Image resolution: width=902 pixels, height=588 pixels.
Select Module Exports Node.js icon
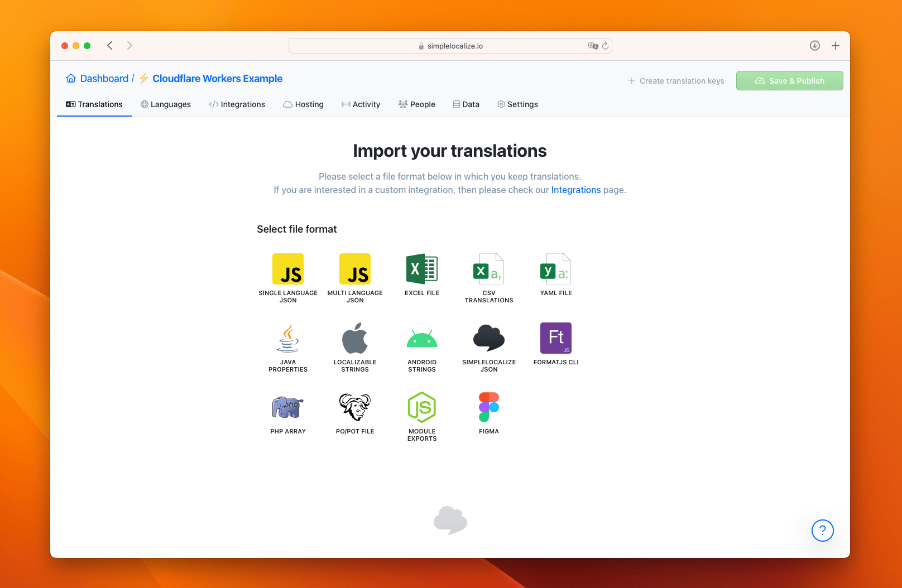pos(422,407)
